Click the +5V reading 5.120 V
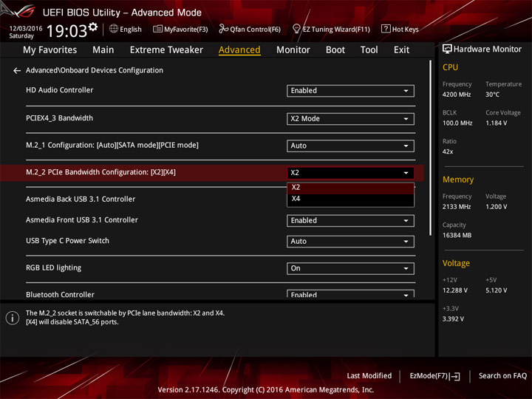Viewport: 532px width, 399px height. pyautogui.click(x=497, y=290)
